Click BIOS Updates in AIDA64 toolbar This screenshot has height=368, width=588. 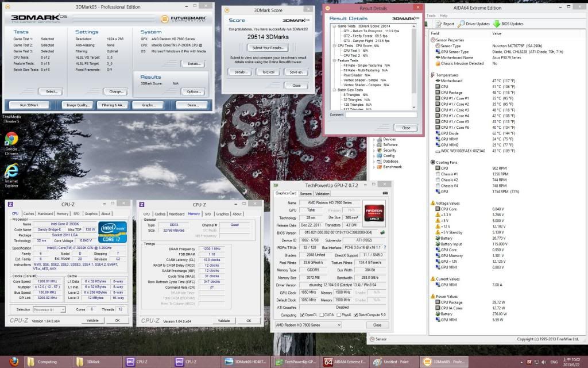coord(508,24)
